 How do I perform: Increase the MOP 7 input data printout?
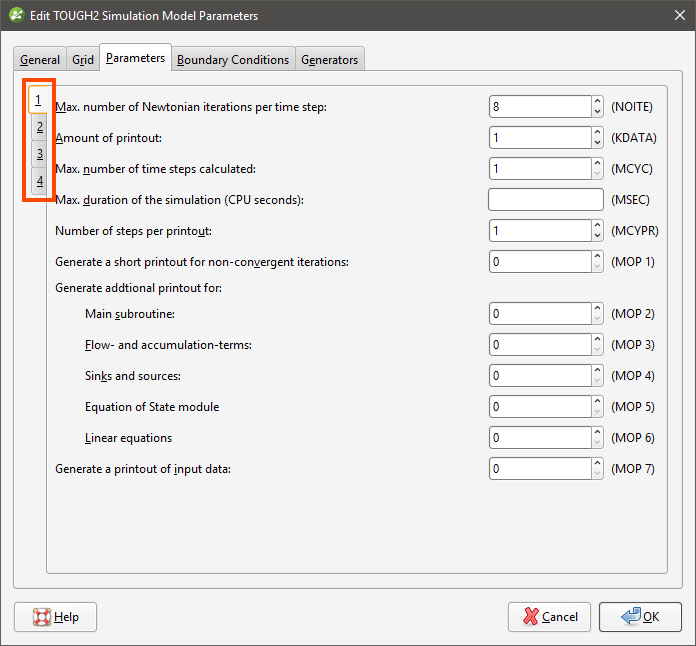(597, 463)
